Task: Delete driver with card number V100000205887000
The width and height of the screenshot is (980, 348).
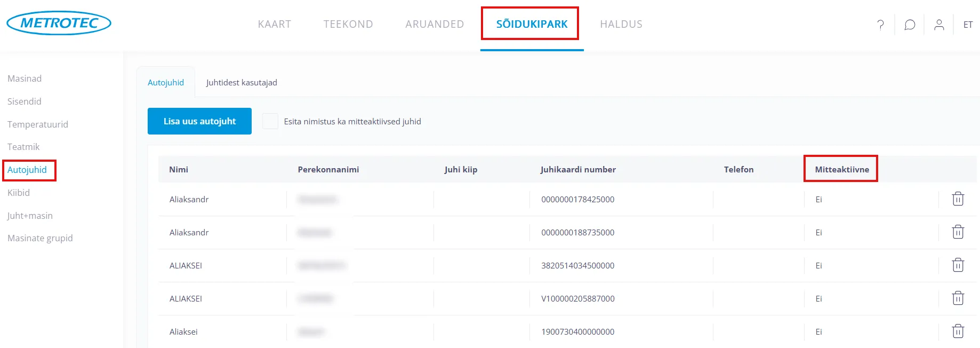Action: (x=958, y=298)
